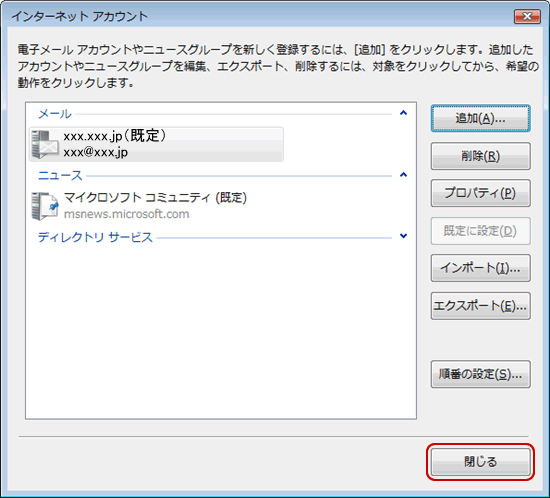Click the メール group header label
Image resolution: width=550 pixels, height=498 pixels.
pyautogui.click(x=55, y=114)
